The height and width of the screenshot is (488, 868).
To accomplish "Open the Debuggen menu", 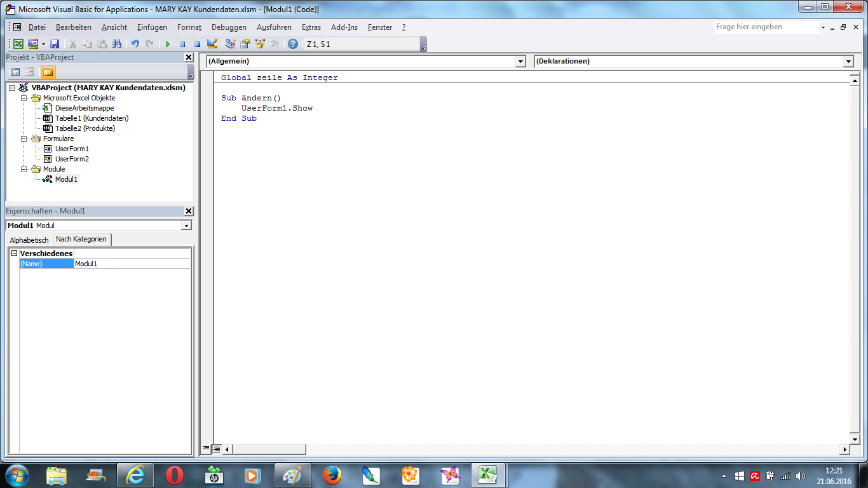I will tap(229, 27).
